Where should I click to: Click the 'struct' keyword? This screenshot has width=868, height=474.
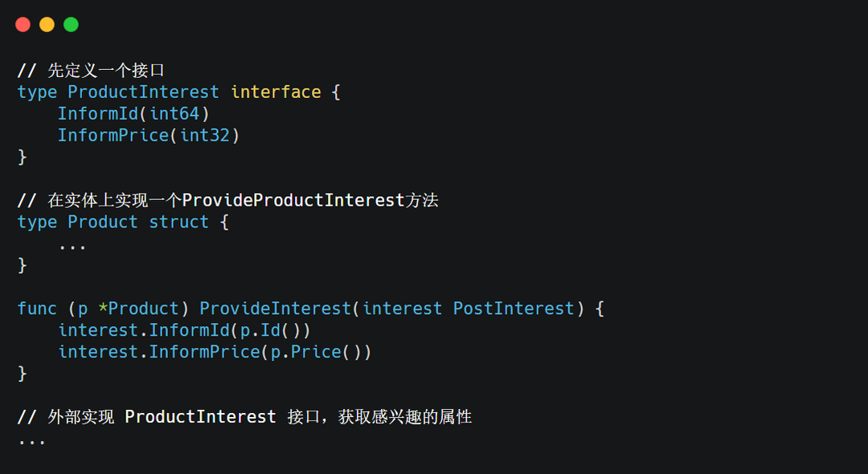[x=179, y=223]
